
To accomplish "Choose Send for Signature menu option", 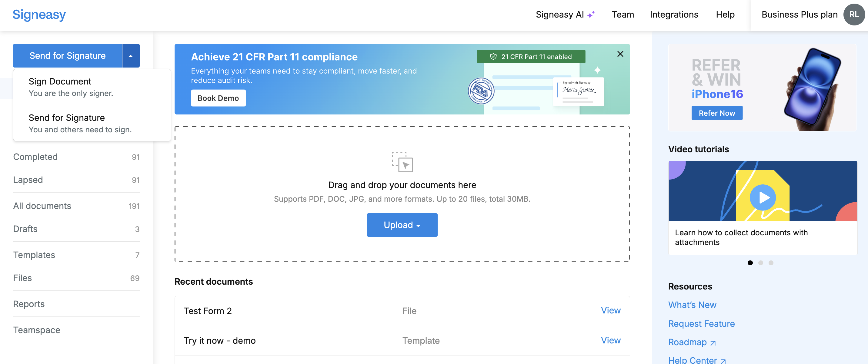I will tap(92, 123).
